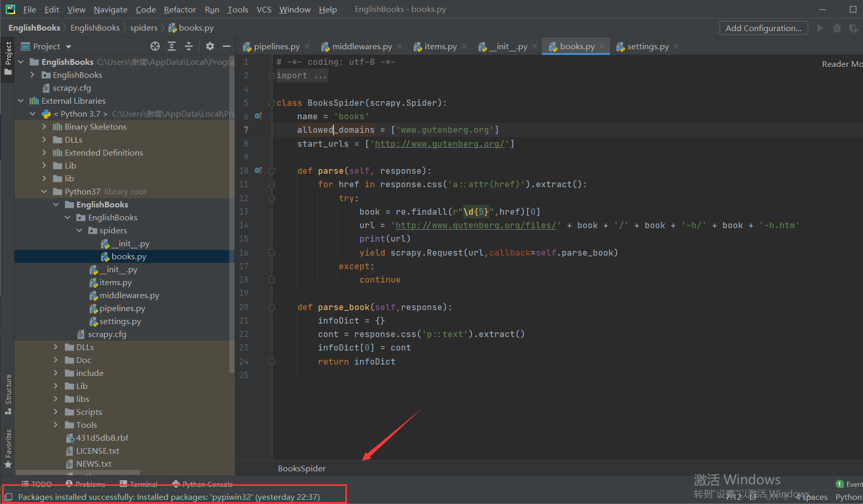Image resolution: width=863 pixels, height=504 pixels.
Task: Open the TODO tool window
Action: [x=36, y=484]
